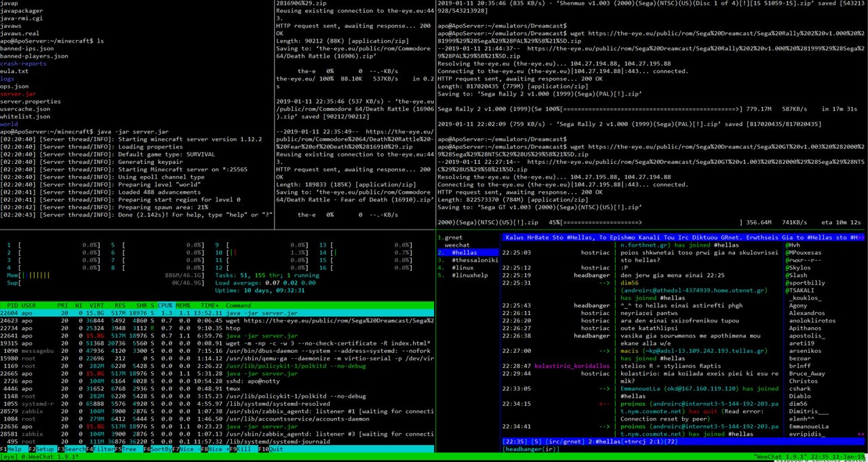Viewport: 868px width, 462px height.
Task: Select the dbus-daemon process row in htop
Action: 217,350
